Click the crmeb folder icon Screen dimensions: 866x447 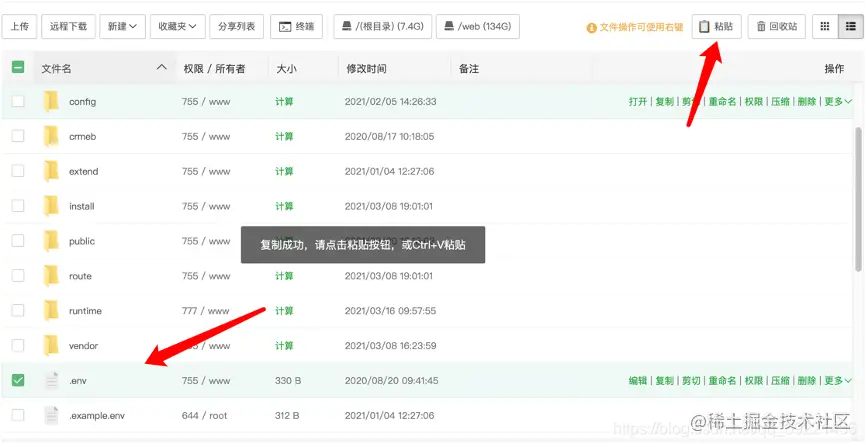point(51,136)
